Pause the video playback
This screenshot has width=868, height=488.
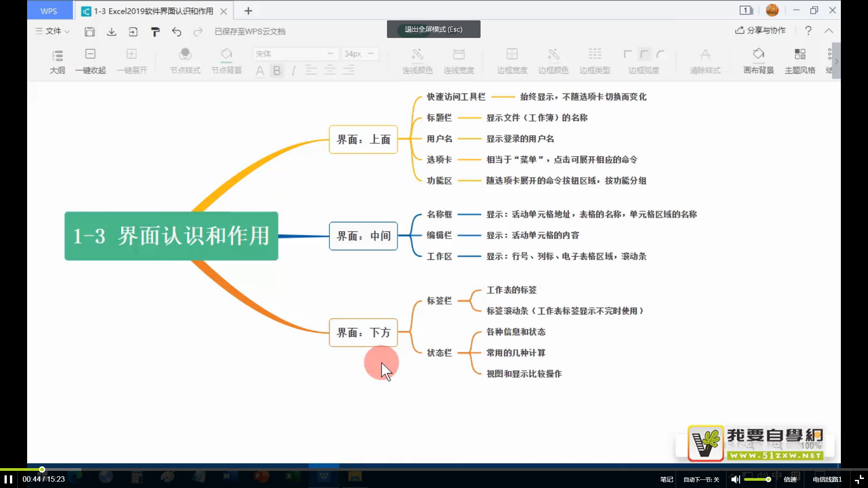pyautogui.click(x=8, y=479)
